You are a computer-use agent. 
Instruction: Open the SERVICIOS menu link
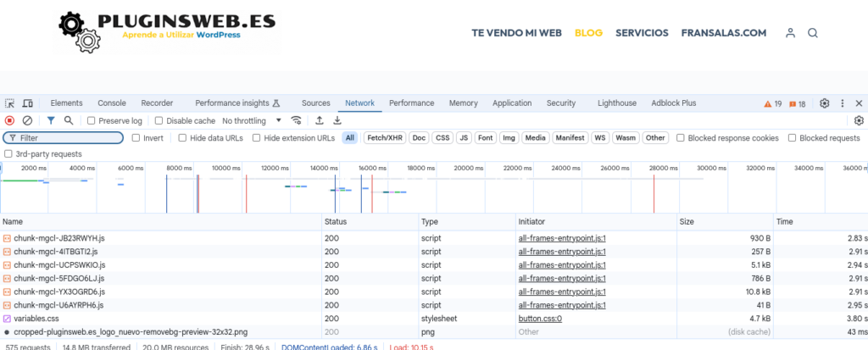(642, 33)
